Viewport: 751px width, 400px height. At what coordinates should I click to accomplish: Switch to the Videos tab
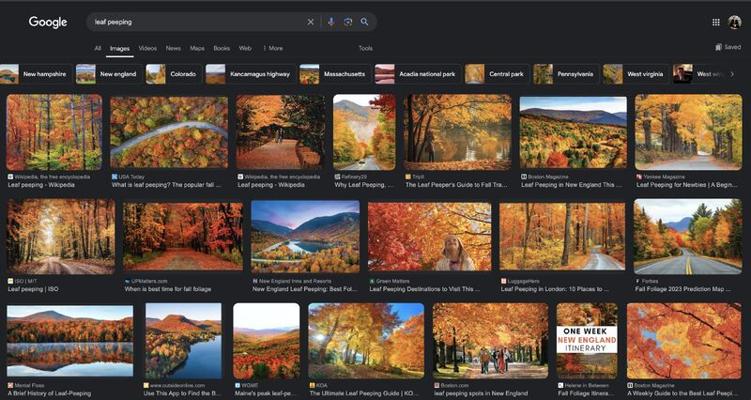click(148, 48)
